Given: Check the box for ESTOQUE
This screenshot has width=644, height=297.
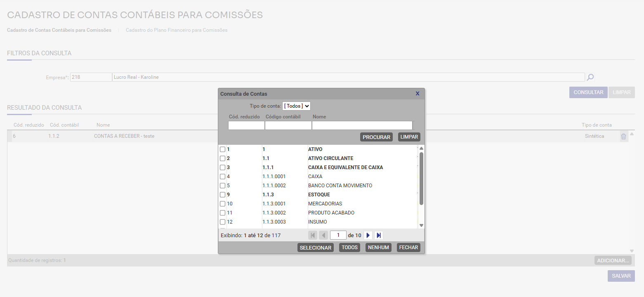Looking at the screenshot, I should (223, 195).
